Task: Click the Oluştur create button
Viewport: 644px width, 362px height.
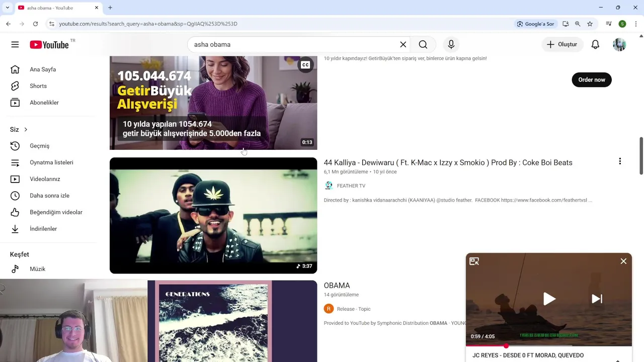Action: tap(562, 45)
